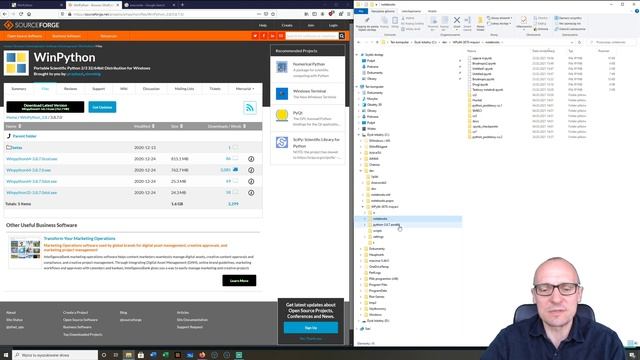The image size is (640, 360).
Task: Click the Twitter social icon in orange bar
Action: click(x=255, y=36)
